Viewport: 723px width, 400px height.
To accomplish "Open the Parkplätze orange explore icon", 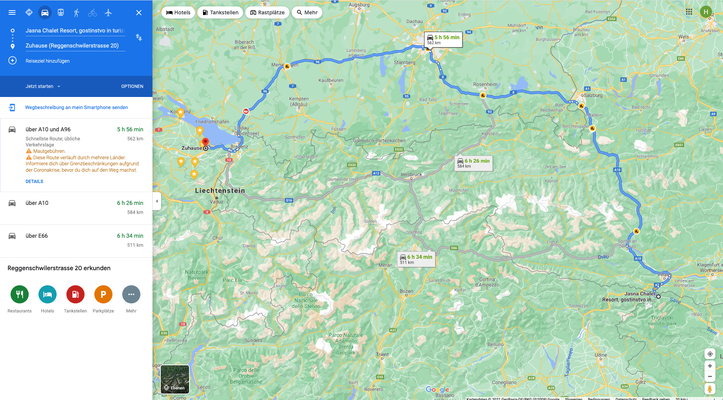I will tap(103, 294).
